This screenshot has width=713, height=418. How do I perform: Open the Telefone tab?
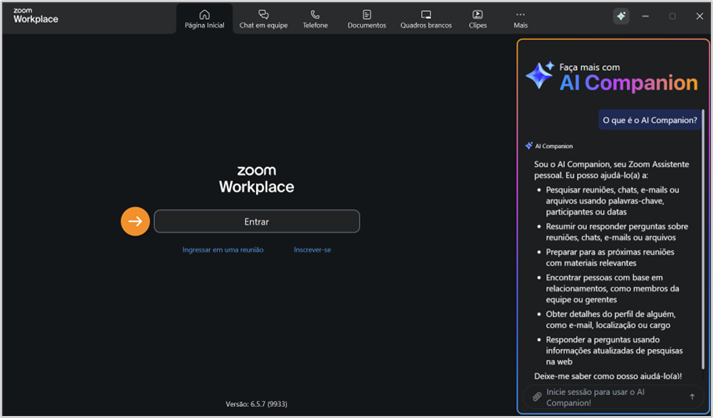(315, 19)
